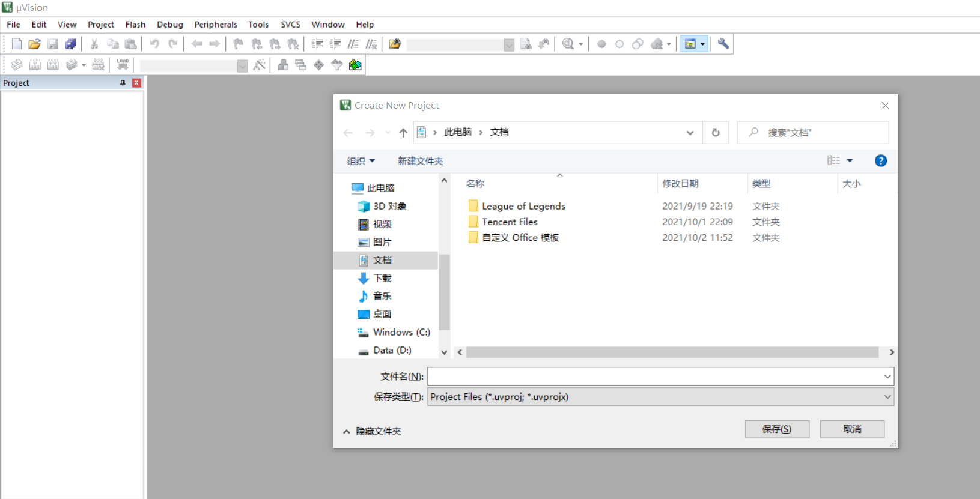This screenshot has width=980, height=499.
Task: Click the Pack Installer colorful icon
Action: (355, 65)
